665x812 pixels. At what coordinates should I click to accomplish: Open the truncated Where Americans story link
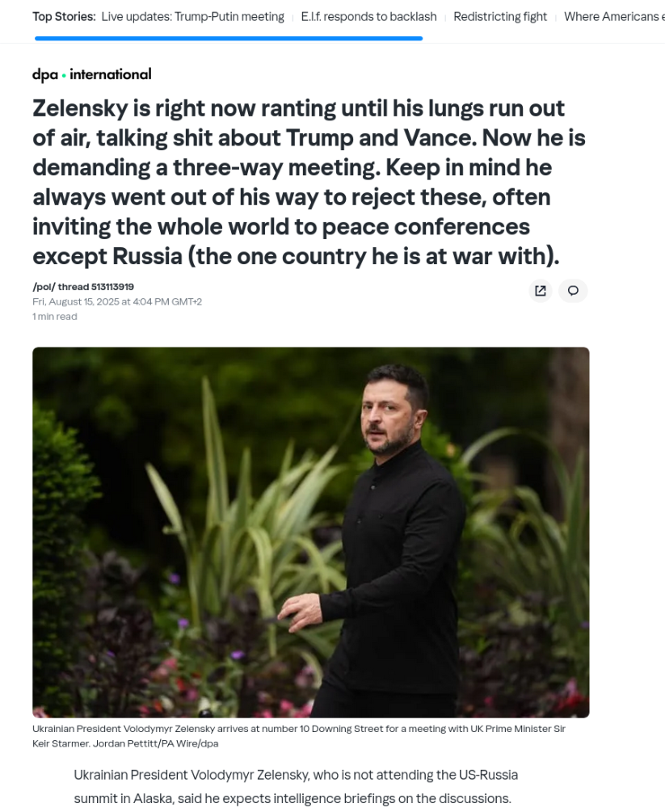pos(613,16)
